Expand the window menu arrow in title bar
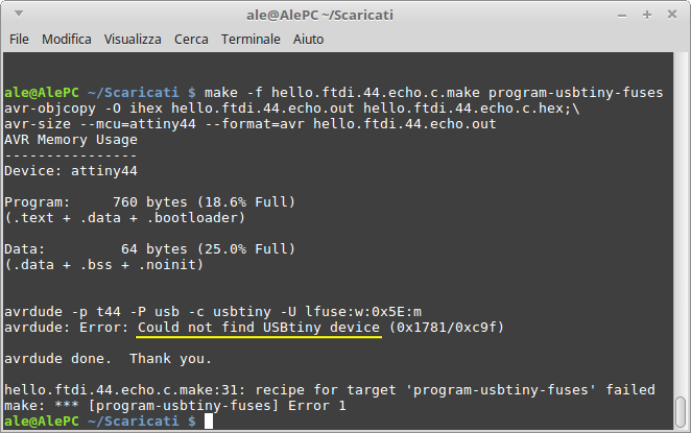The height and width of the screenshot is (433, 691). coord(19,14)
